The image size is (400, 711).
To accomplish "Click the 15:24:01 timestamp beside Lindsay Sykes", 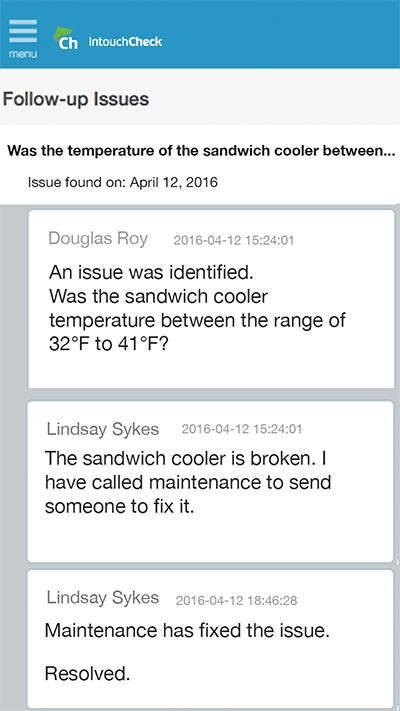I will [x=242, y=429].
